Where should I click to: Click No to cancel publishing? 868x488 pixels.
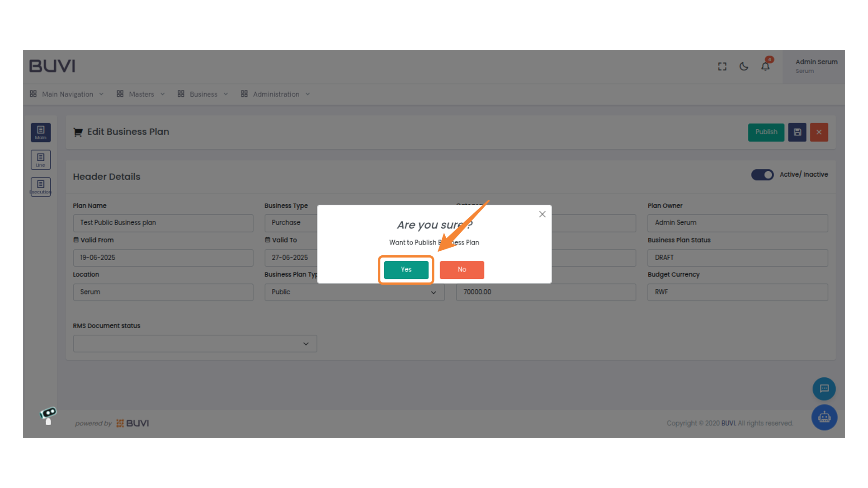462,270
